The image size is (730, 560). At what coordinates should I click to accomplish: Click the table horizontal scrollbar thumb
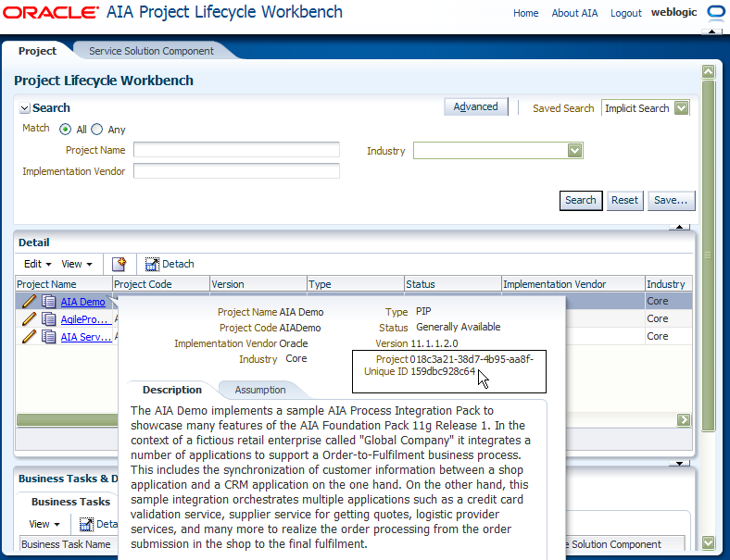[x=67, y=420]
